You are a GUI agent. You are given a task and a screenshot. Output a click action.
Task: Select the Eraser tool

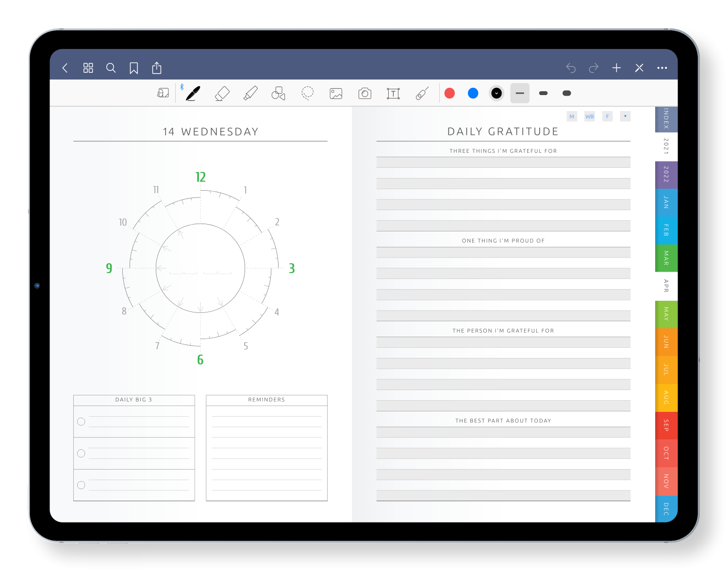[222, 93]
